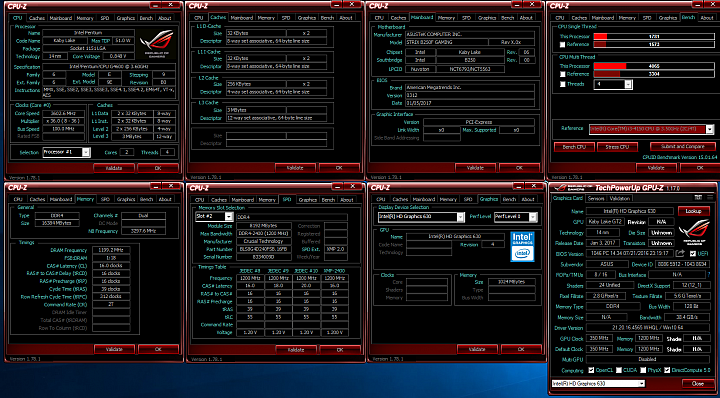
Task: Click the 16384 MBytes memory size value
Action: tap(57, 223)
